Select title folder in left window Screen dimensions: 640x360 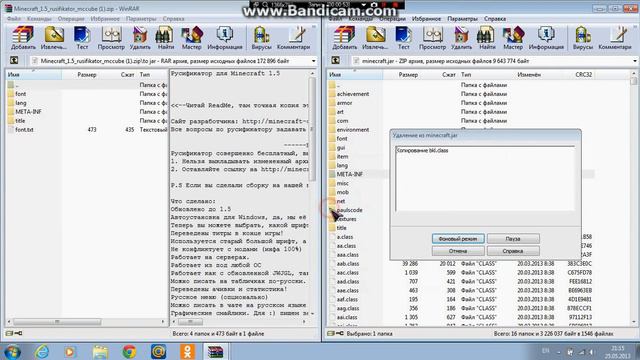[20, 121]
